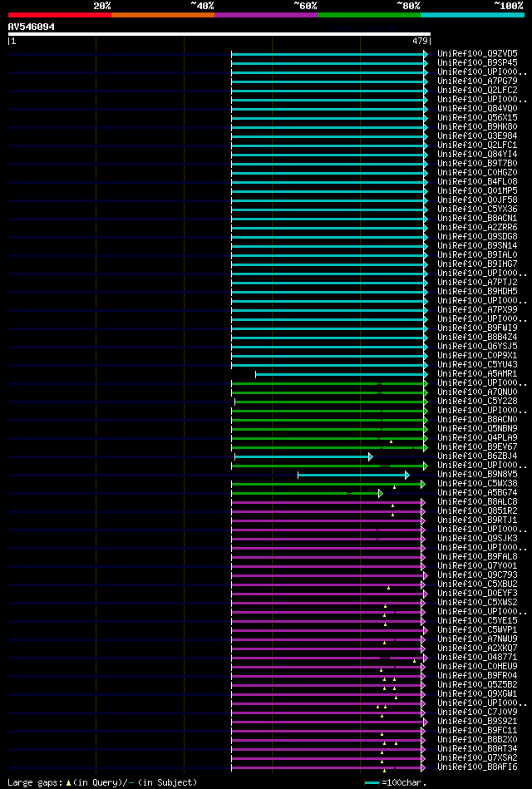This screenshot has width=532, height=789.
Task: Select the UniRef100_A2ZRR6 label
Action: (x=478, y=228)
